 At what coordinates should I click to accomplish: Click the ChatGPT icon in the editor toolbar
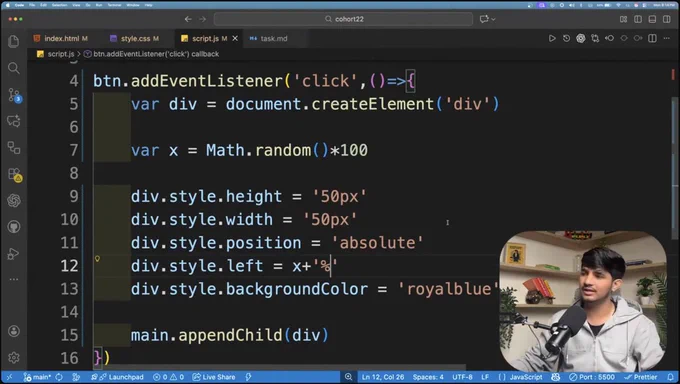(x=581, y=38)
